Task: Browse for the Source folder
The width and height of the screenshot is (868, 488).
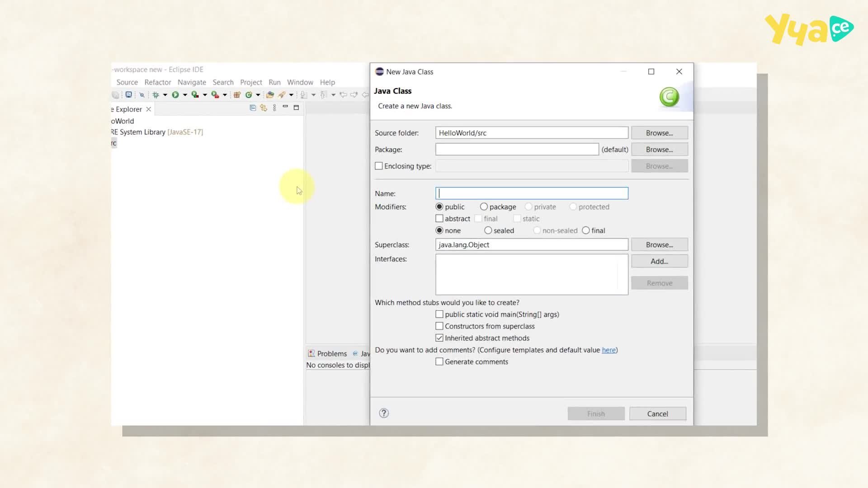Action: [660, 133]
